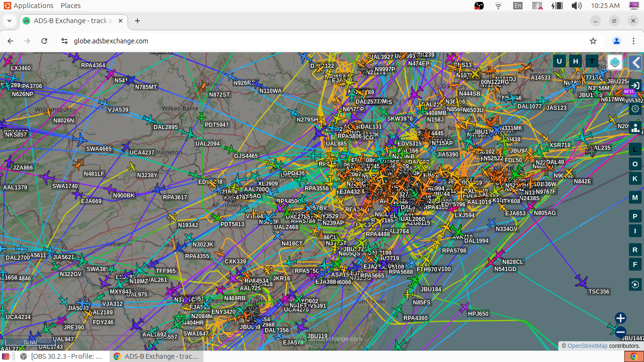Select aircraft N481LF plane icon

(x=79, y=164)
